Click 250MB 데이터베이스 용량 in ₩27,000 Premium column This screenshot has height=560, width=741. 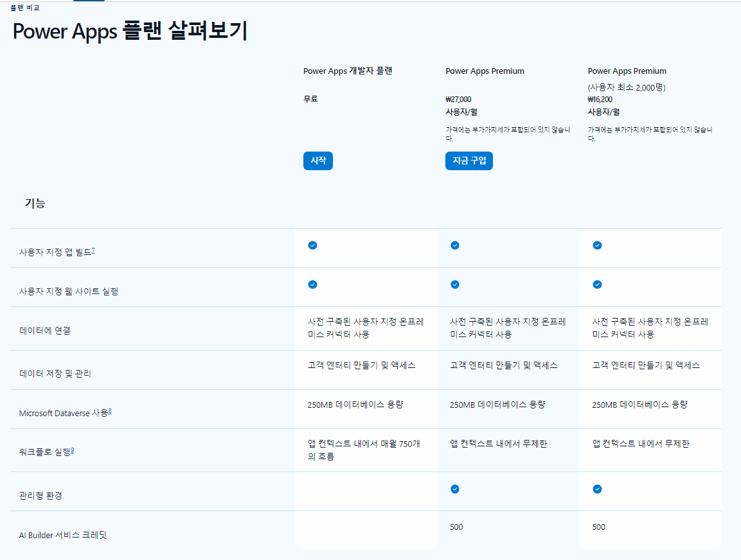click(x=497, y=404)
